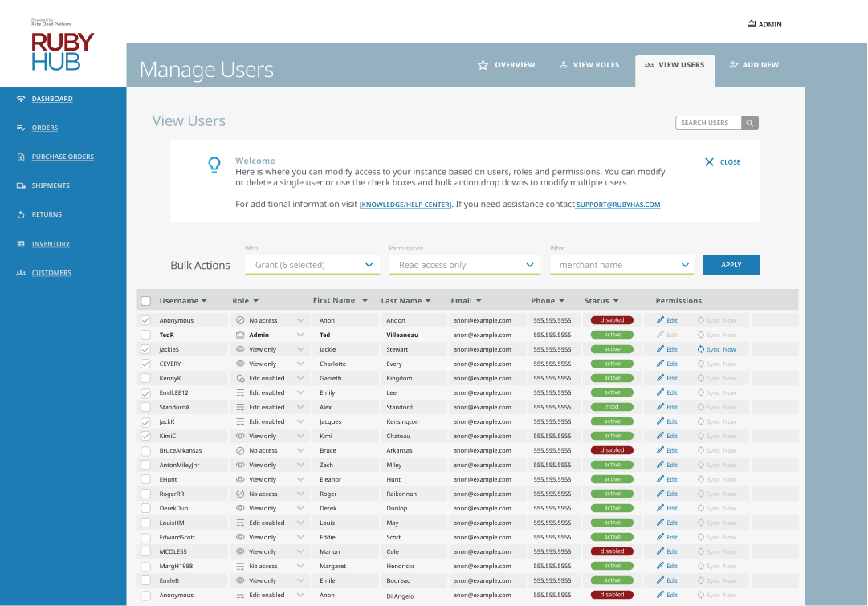868x606 pixels.
Task: Check the KennyK row checkbox
Action: click(x=145, y=378)
